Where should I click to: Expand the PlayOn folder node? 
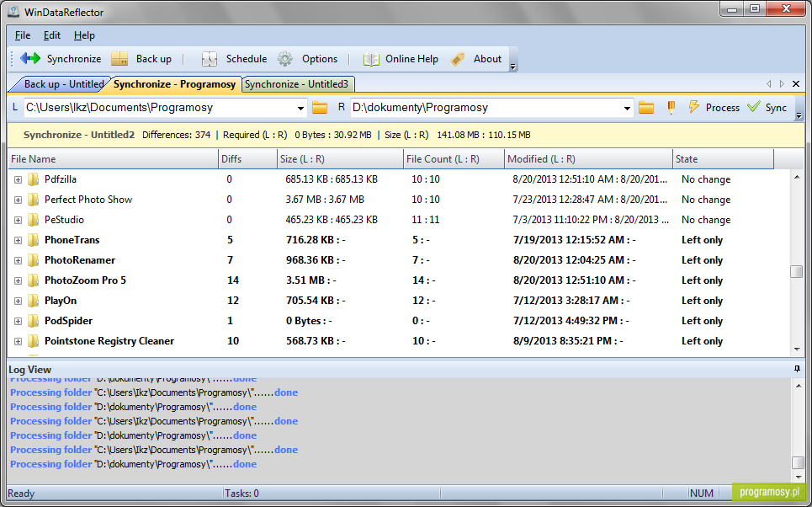click(x=19, y=302)
